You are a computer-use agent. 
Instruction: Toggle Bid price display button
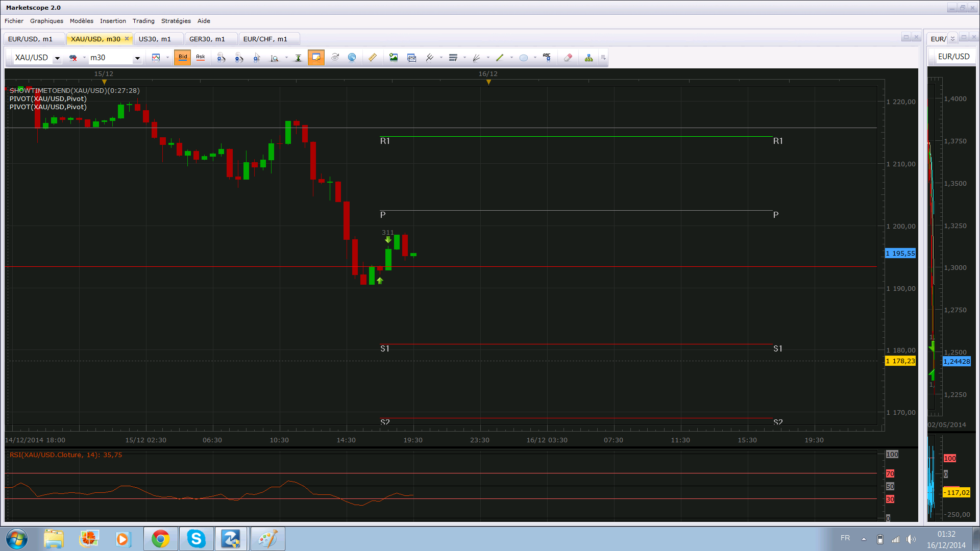tap(183, 58)
